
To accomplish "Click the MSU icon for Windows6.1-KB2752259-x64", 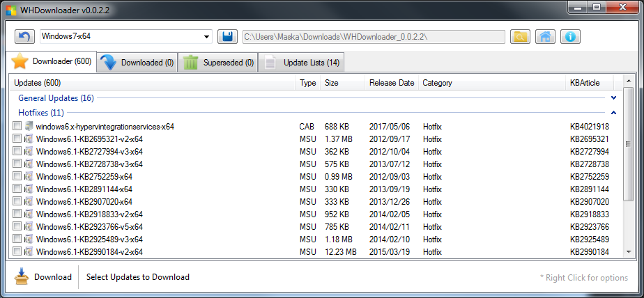I will pyautogui.click(x=29, y=176).
